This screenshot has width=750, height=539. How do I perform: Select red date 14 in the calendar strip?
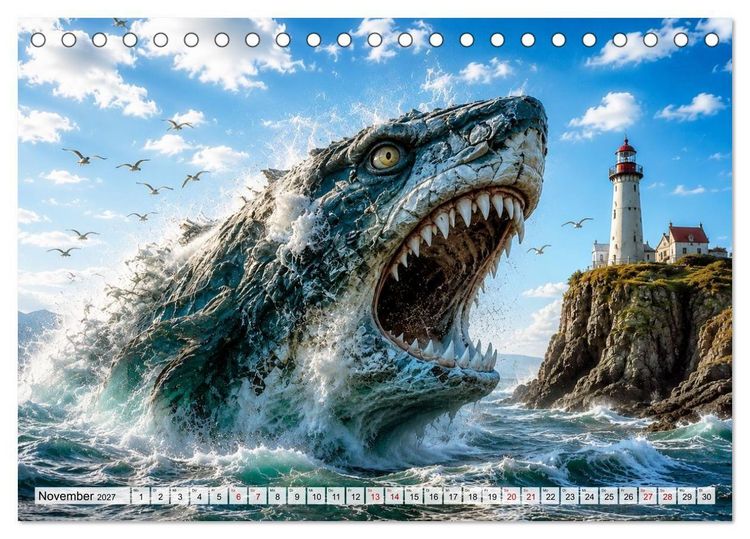(x=395, y=496)
